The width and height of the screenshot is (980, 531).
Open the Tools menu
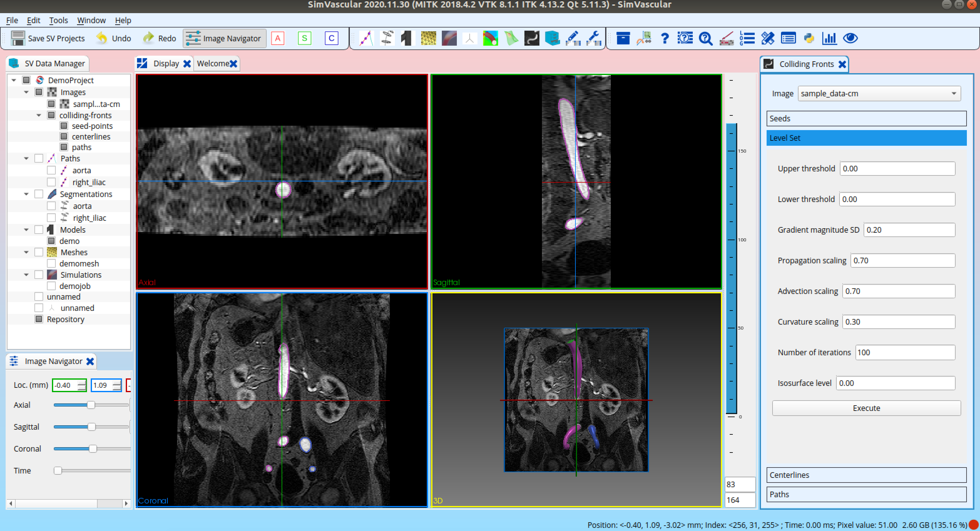tap(58, 20)
